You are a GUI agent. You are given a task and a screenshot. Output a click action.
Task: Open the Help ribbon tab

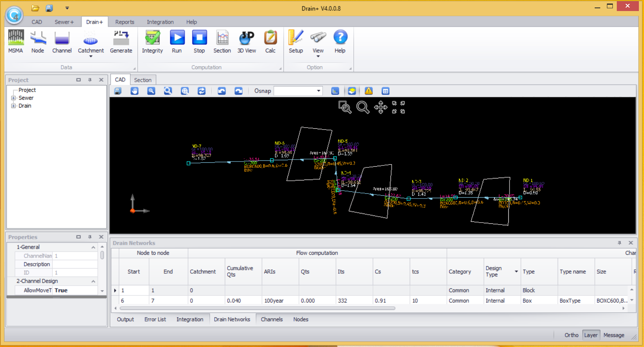point(192,22)
